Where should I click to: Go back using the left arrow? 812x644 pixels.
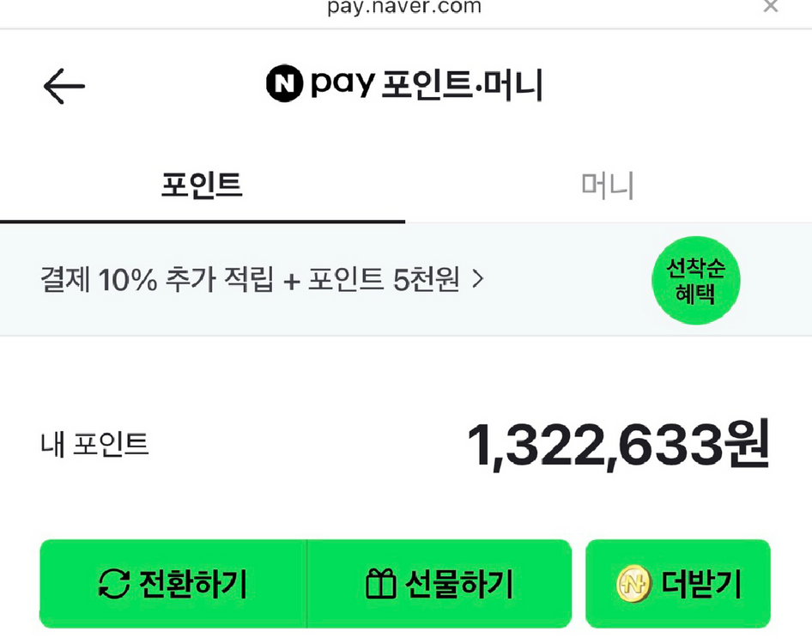64,86
